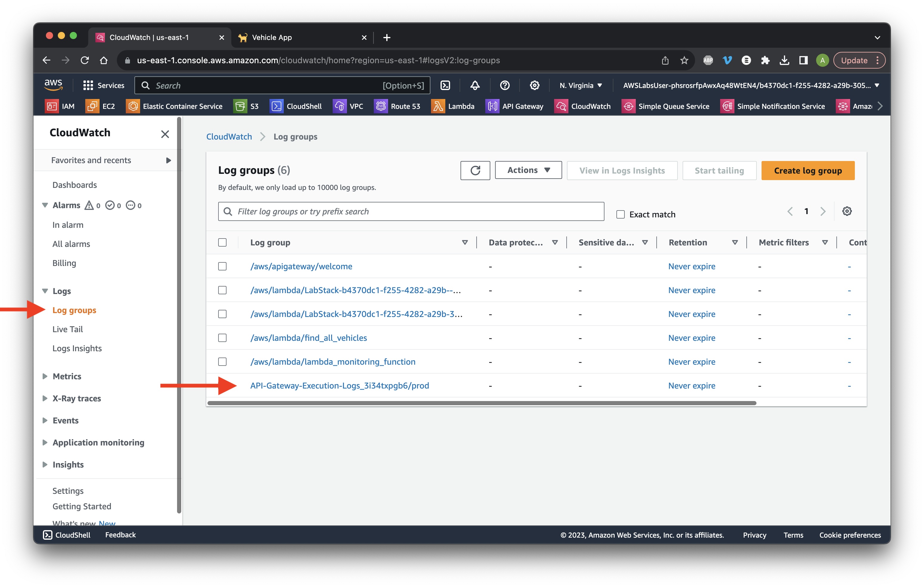Open browser extensions puzzle icon

[x=765, y=60]
